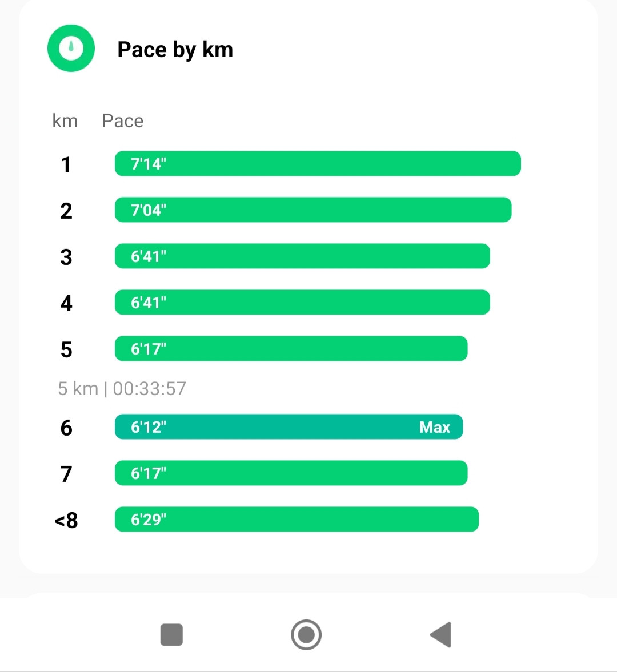Tap the Android recent apps square button
This screenshot has width=617, height=672.
[x=171, y=635]
